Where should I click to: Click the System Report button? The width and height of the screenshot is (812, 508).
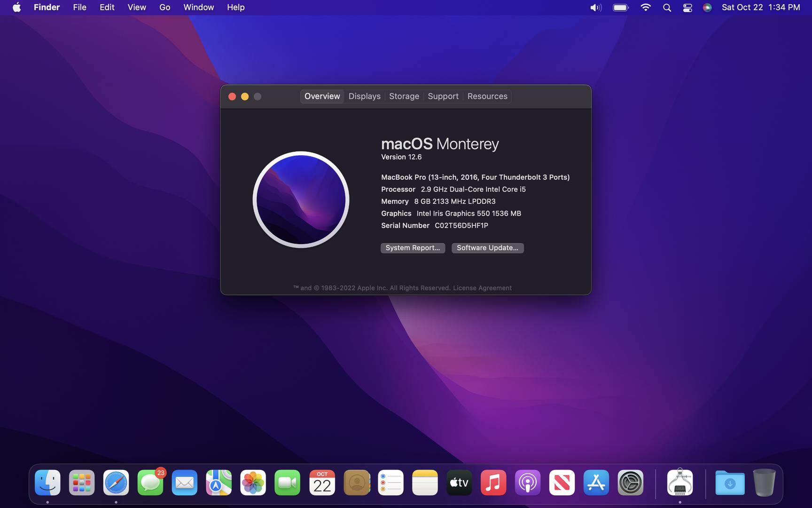point(413,248)
